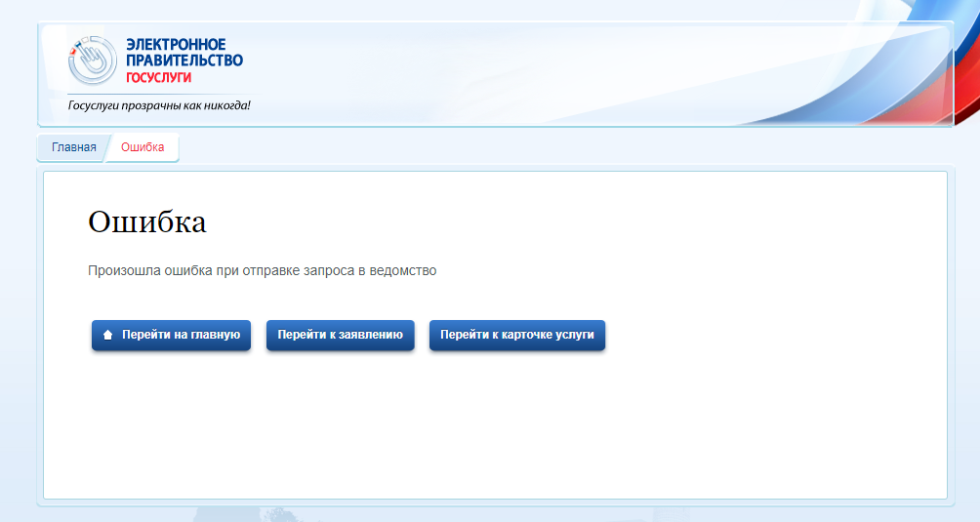Click the empty white area below the buttons
Image resolution: width=980 pixels, height=522 pixels.
click(488, 429)
